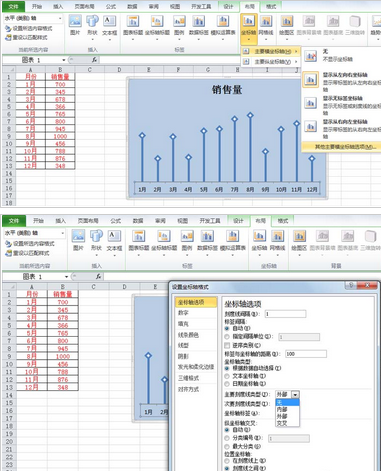Screen dimensions: 381x471
Task: Click 其他主要横坐标轴选项 at the submenu bottom
Action: point(345,147)
